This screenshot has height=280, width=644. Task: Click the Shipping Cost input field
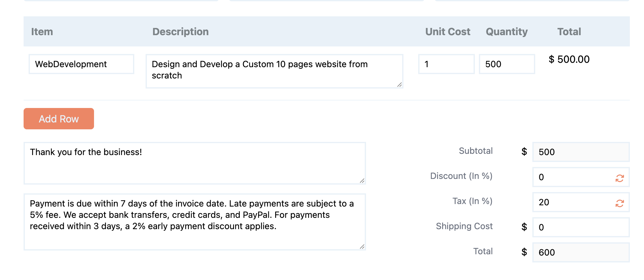[580, 227]
